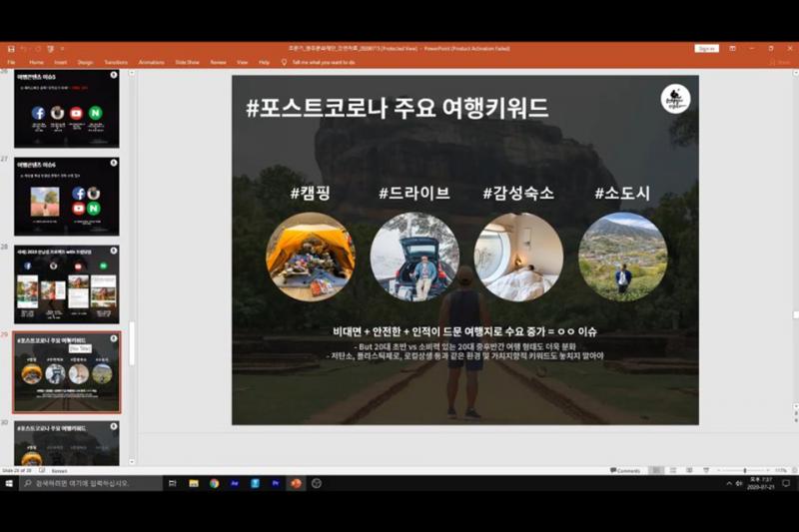The height and width of the screenshot is (532, 799).
Task: Click the #감성숙소 heading text
Action: tap(518, 193)
